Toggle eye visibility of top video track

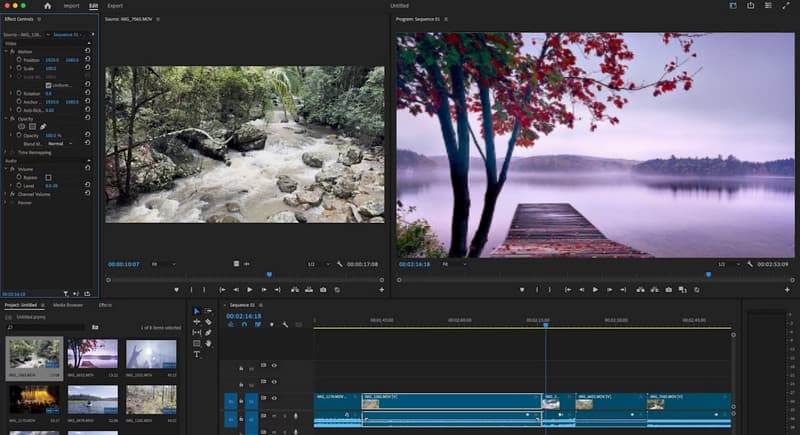pos(274,365)
